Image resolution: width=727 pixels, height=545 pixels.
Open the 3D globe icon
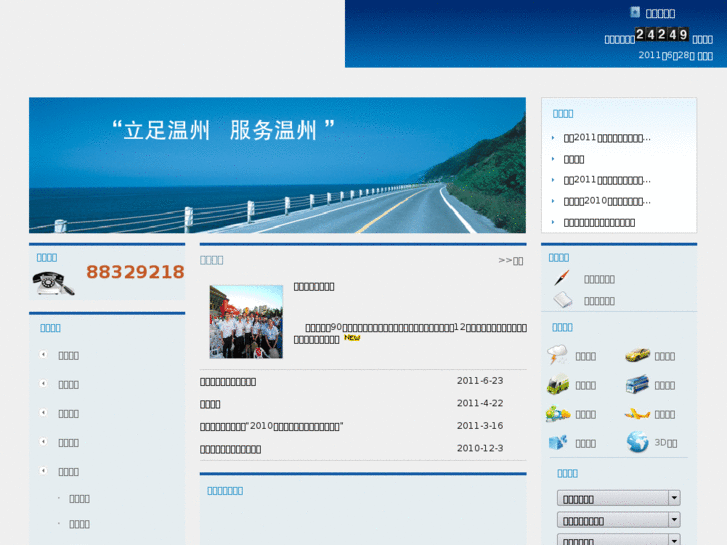pyautogui.click(x=638, y=442)
